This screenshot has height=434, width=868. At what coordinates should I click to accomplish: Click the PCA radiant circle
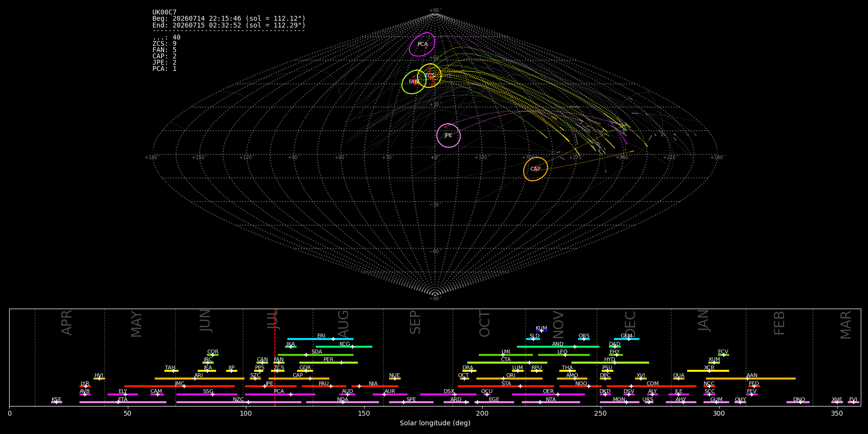(422, 44)
